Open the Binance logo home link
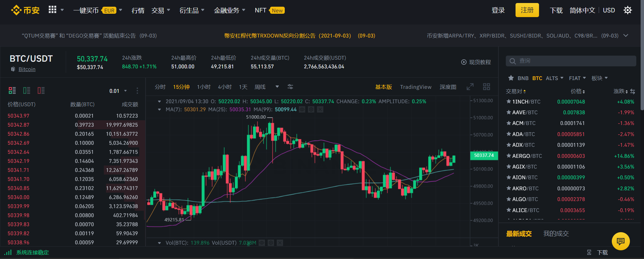This screenshot has width=644, height=259. point(25,10)
